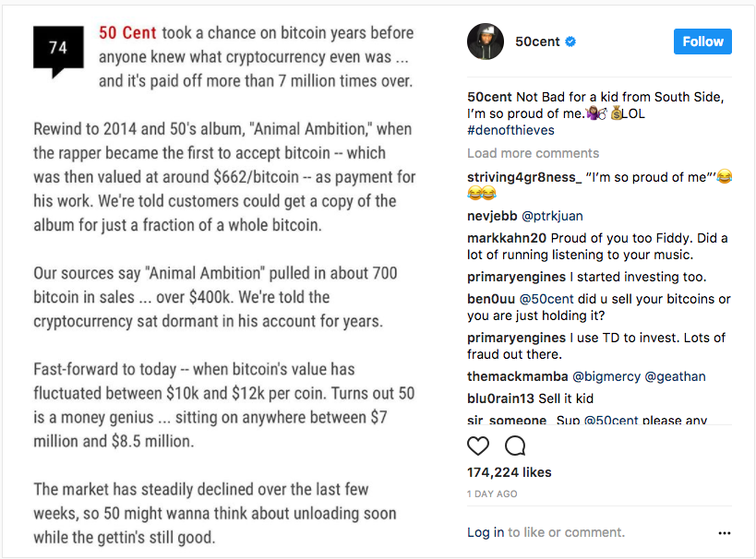Open the three-dot more options menu
The image size is (756, 559).
coord(725,532)
